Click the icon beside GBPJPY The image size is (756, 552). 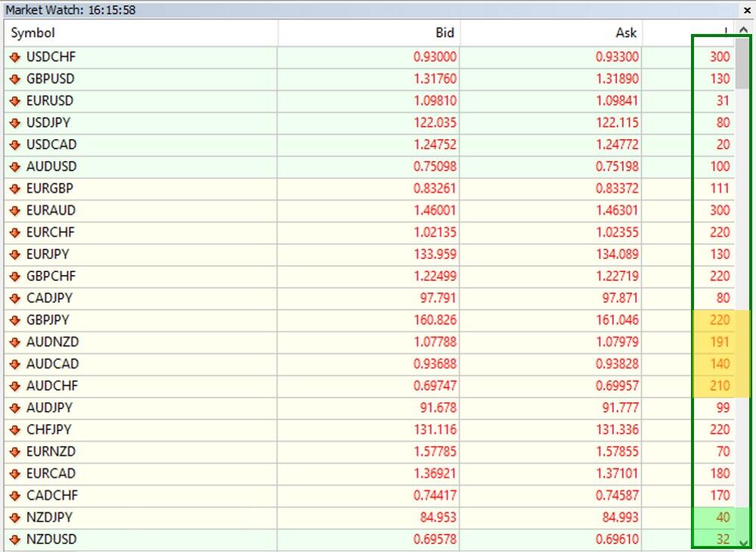pyautogui.click(x=17, y=320)
